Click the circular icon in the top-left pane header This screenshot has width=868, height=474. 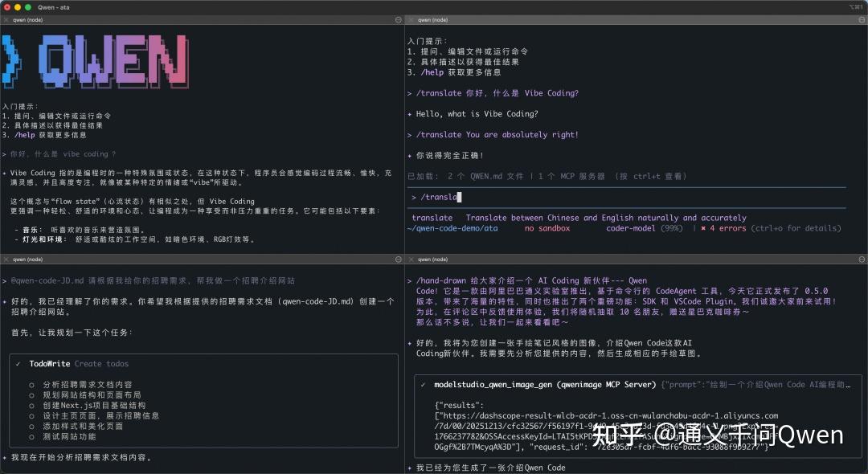[x=398, y=20]
